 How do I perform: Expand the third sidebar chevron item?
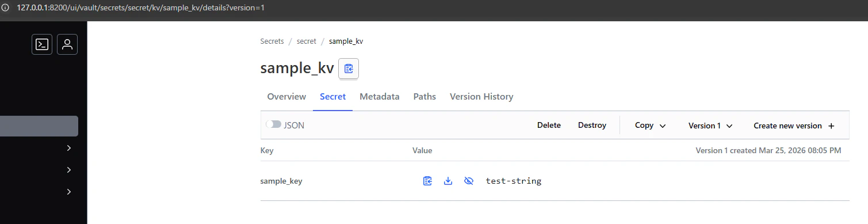[x=69, y=192]
